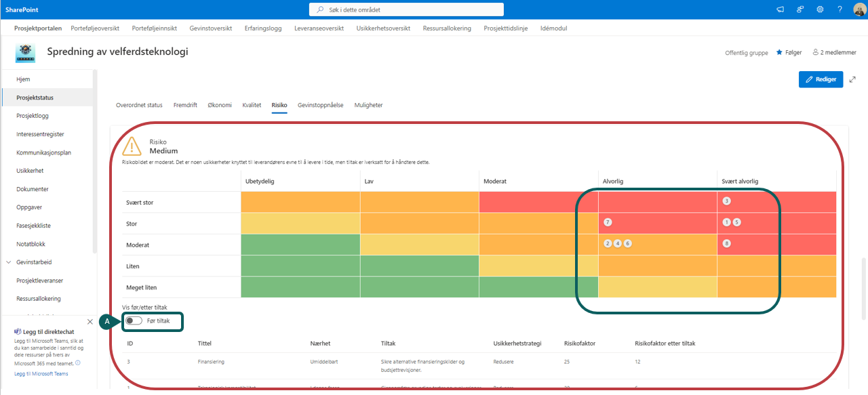The height and width of the screenshot is (395, 868).
Task: Click the megaphone announcements icon in header
Action: point(781,9)
